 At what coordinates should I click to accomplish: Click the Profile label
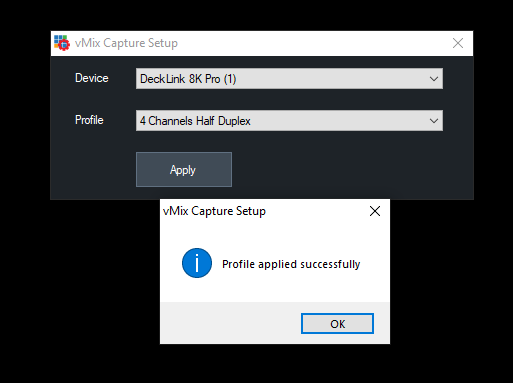click(x=89, y=120)
